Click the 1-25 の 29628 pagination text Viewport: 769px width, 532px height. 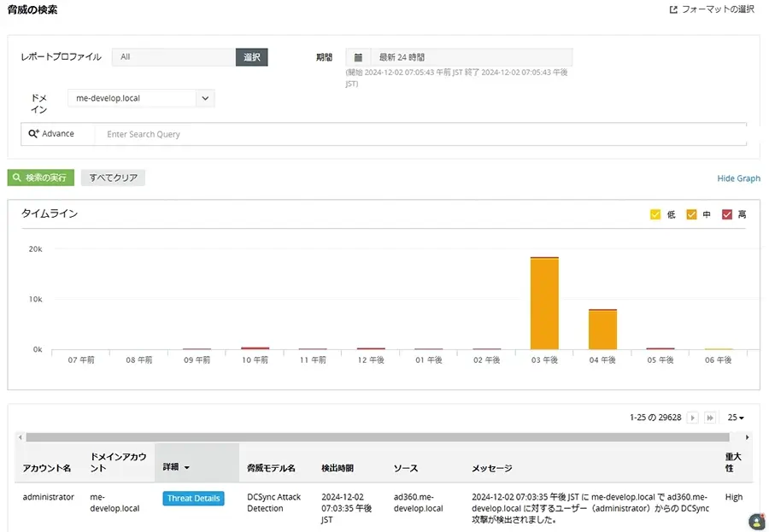tap(655, 418)
